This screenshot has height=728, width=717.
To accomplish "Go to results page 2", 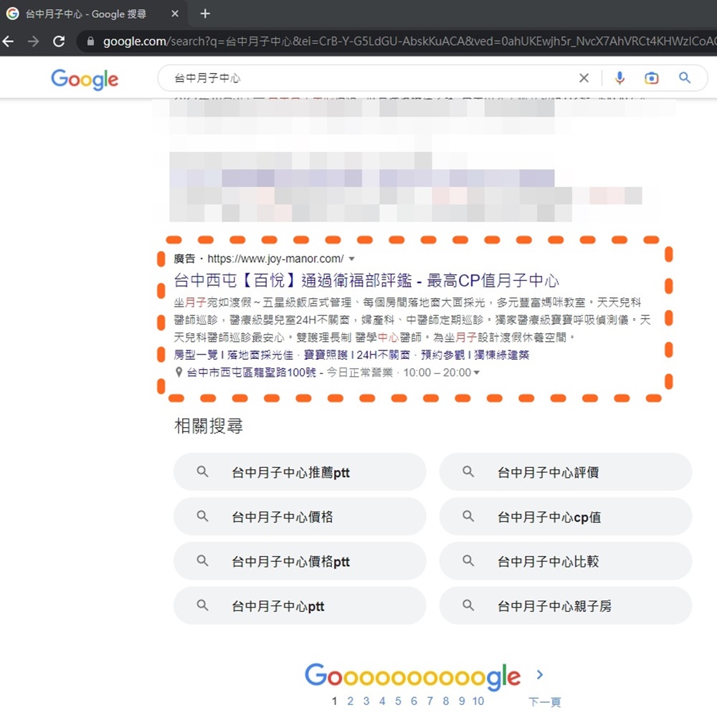I will click(351, 701).
